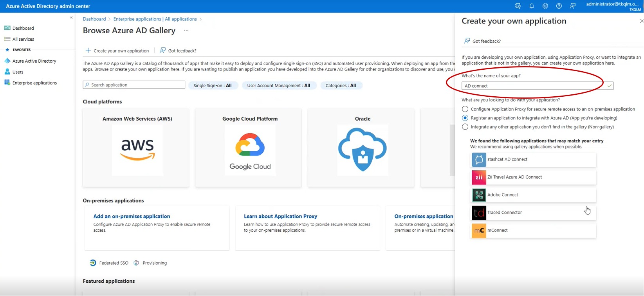
Task: Choose stashcat AD connect suggestion
Action: (x=534, y=160)
